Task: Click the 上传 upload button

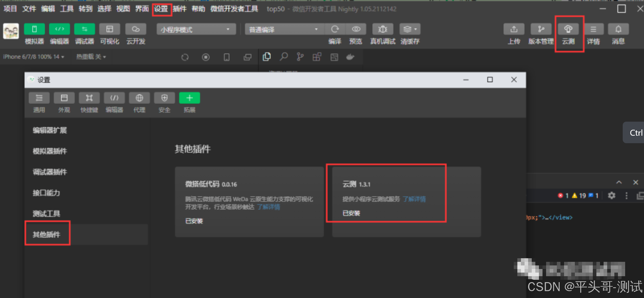Action: point(514,29)
